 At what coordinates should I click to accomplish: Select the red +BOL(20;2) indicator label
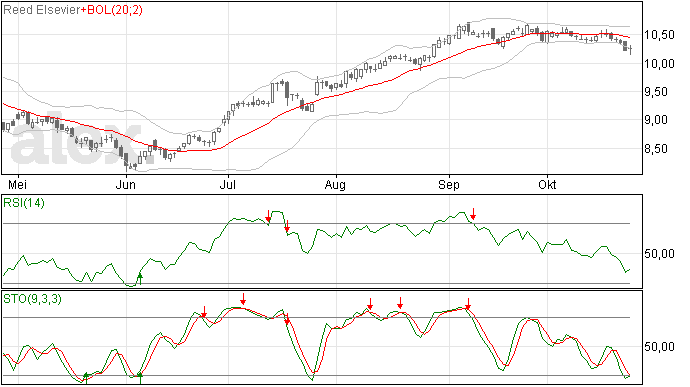point(112,10)
